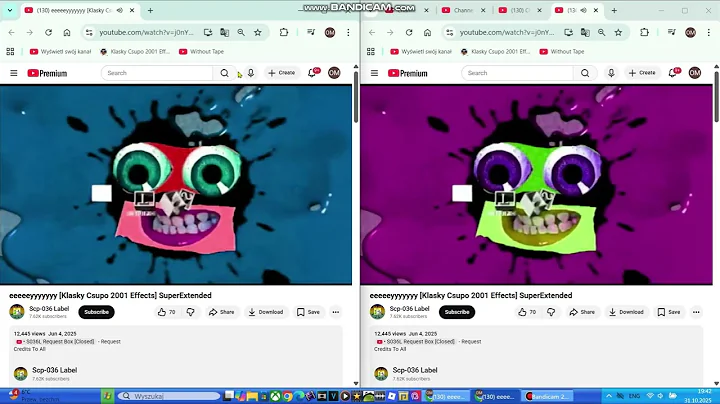Screen dimensions: 720x404
Task: Show hidden system tray icons chevron
Action: click(609, 396)
